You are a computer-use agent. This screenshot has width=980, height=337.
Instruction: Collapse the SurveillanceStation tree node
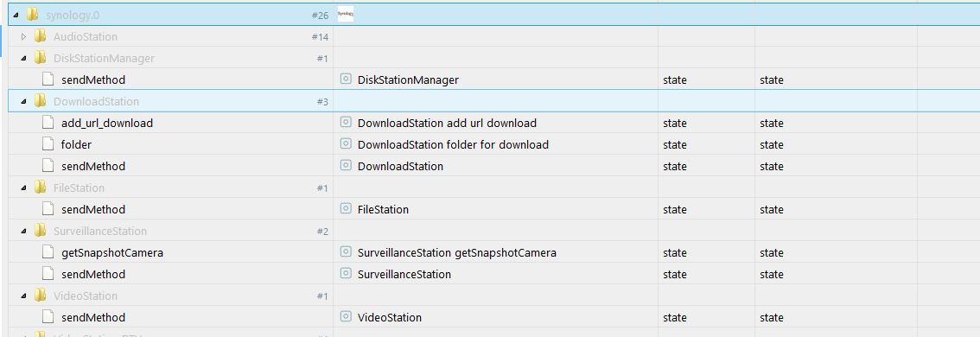click(23, 231)
